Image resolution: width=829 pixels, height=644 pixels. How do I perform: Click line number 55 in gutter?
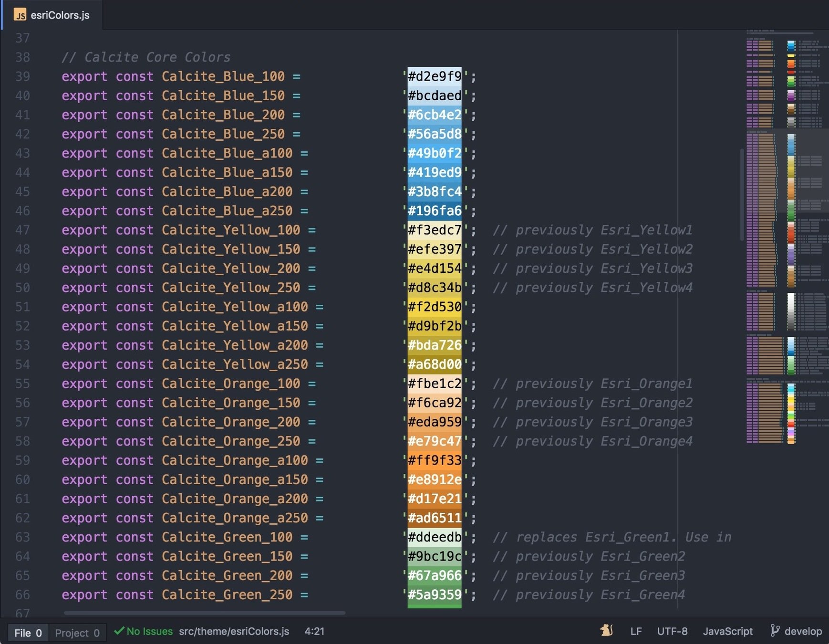[22, 384]
